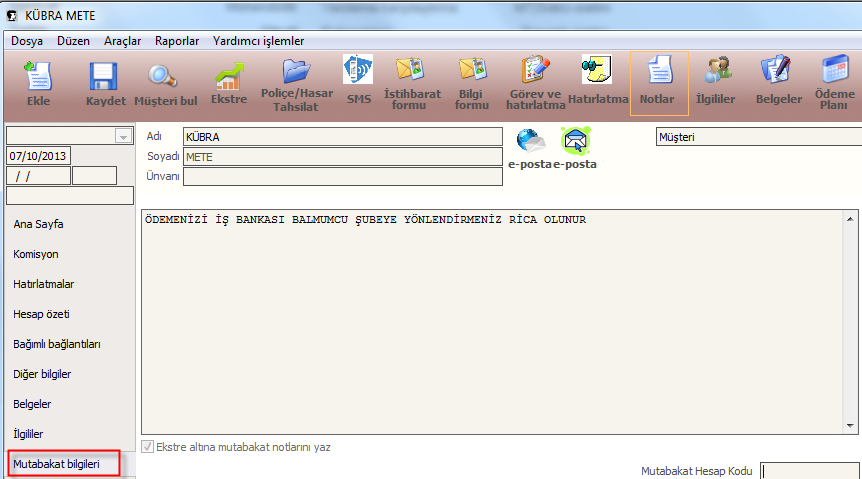Open the Dosya menu
The width and height of the screenshot is (862, 479).
27,41
